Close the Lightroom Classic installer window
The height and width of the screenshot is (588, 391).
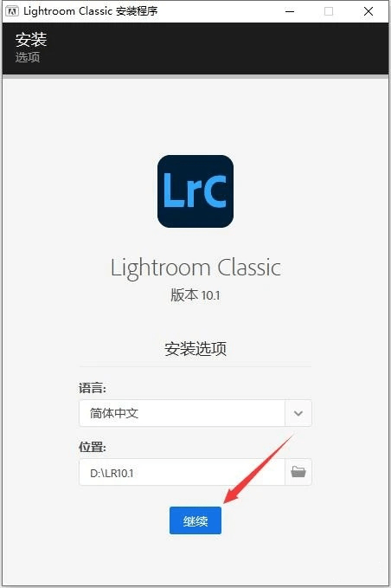point(369,11)
